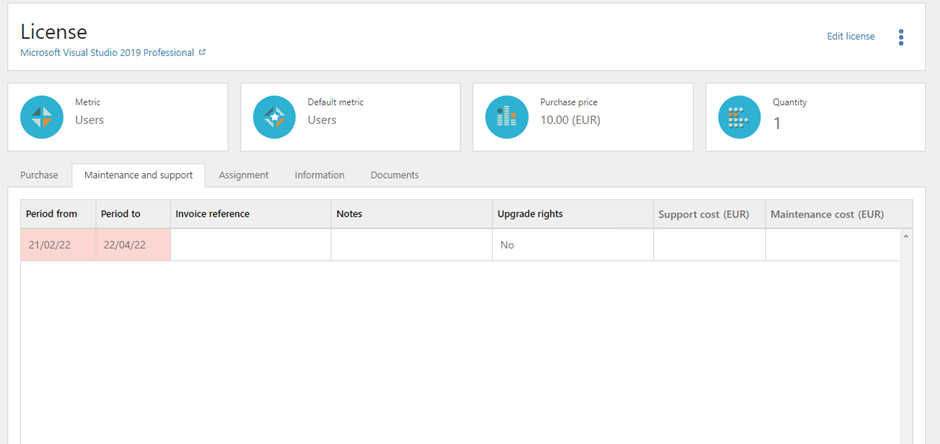Click the Invoice reference column header
The height and width of the screenshot is (444, 940).
coord(251,214)
